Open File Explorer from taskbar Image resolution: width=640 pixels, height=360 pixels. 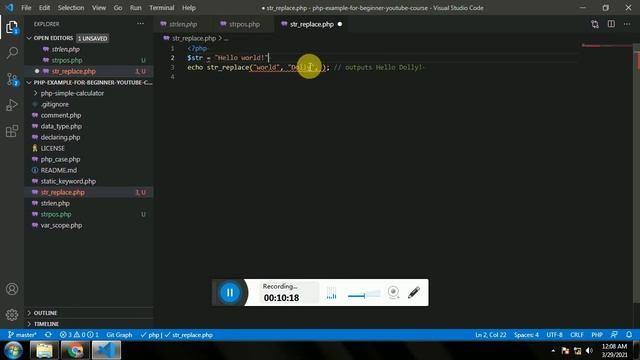tap(44, 350)
